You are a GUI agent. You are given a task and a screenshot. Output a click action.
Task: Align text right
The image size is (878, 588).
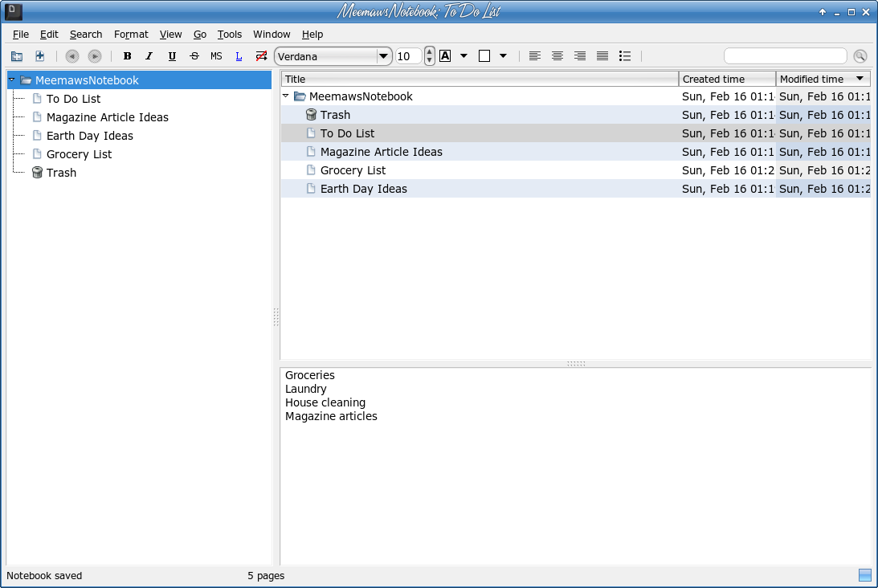click(579, 56)
